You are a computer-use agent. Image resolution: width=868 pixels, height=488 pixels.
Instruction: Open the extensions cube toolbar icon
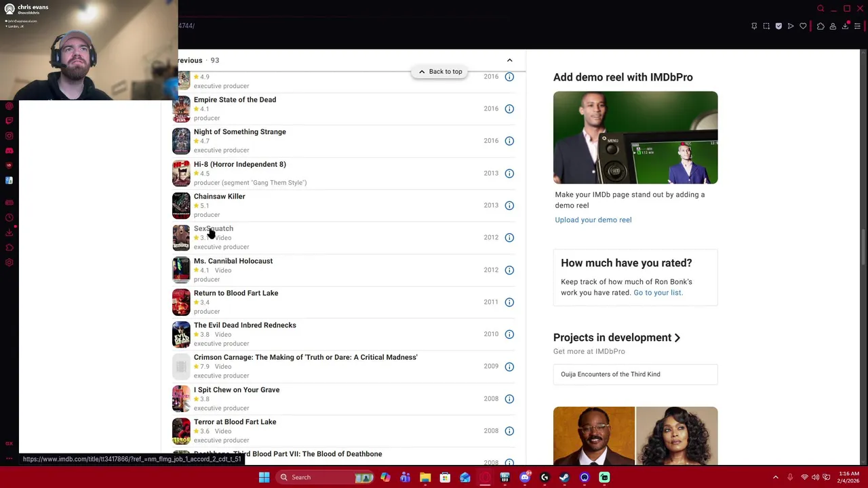[821, 26]
